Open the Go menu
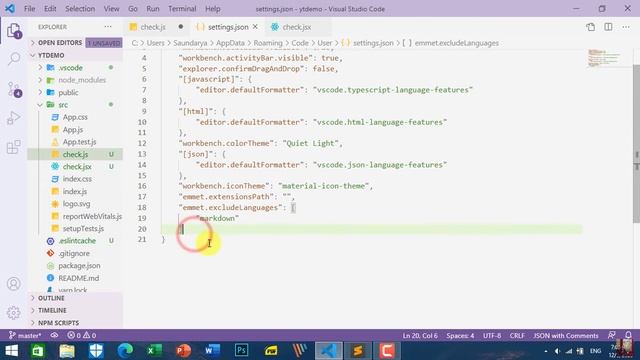 133,9
